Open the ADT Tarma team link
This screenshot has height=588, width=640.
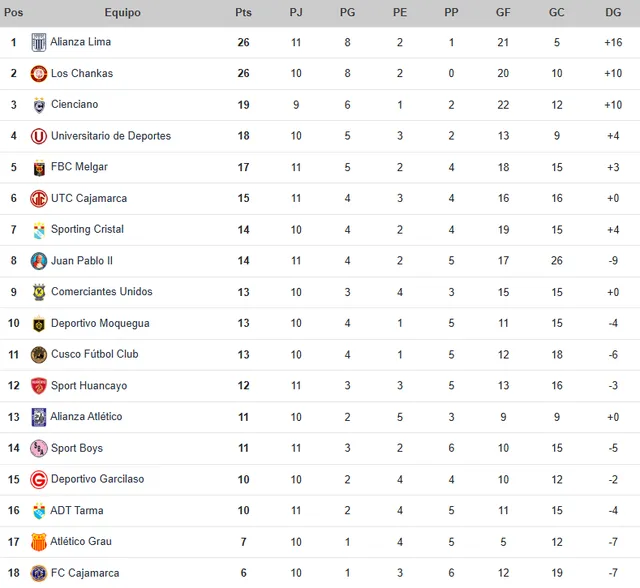pos(77,511)
